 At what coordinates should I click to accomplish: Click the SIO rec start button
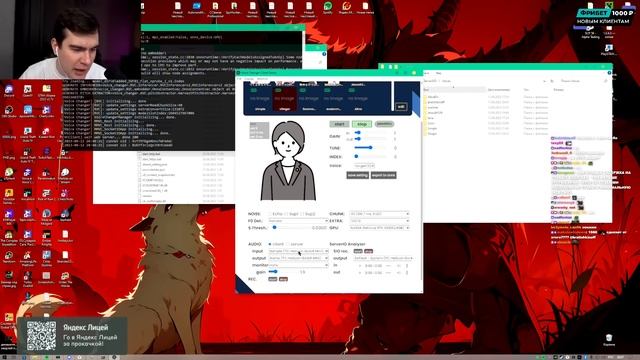point(358,251)
